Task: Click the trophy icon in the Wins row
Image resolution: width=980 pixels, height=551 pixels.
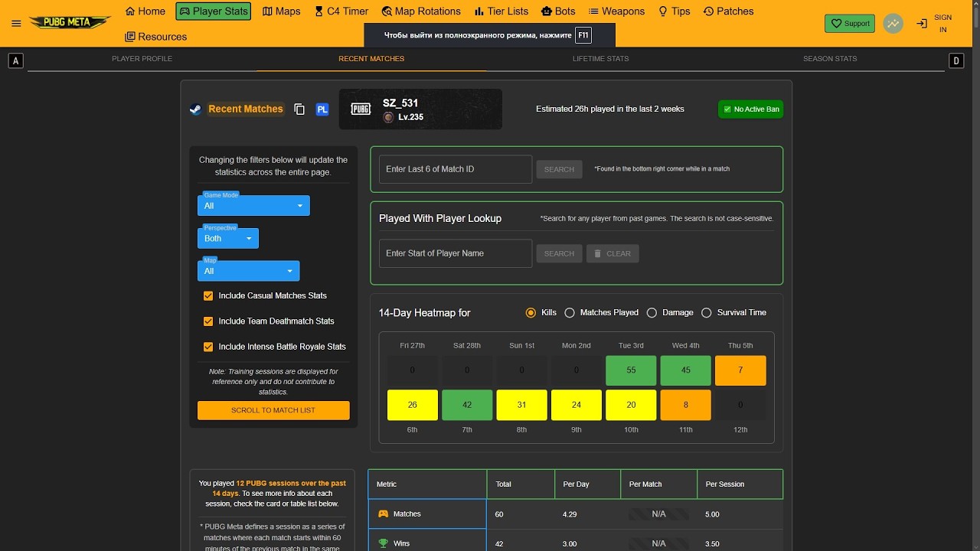Action: coord(384,543)
